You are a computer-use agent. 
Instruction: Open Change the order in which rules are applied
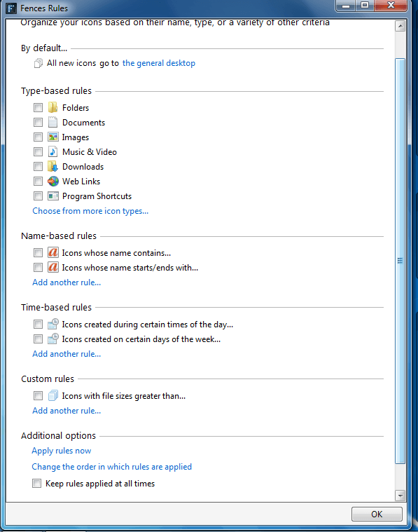[111, 467]
